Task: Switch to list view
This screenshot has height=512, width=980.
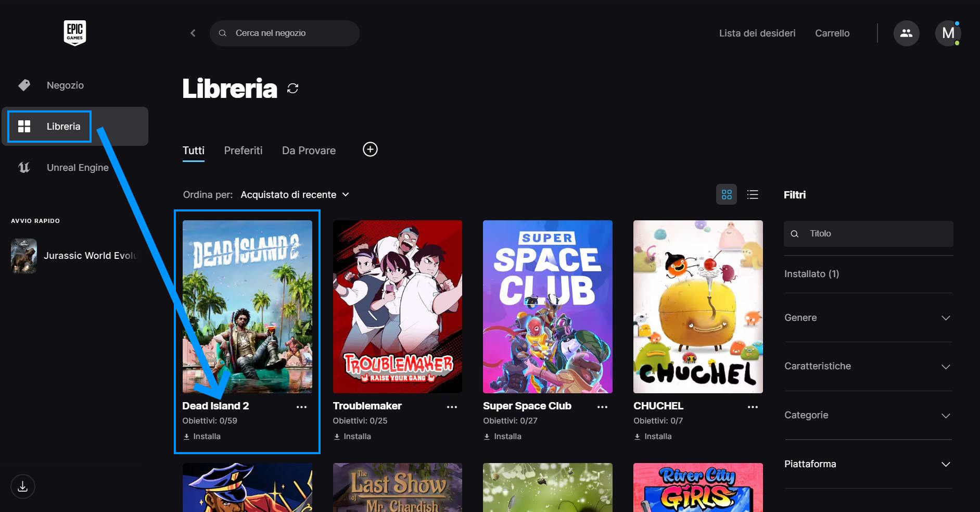Action: (753, 194)
